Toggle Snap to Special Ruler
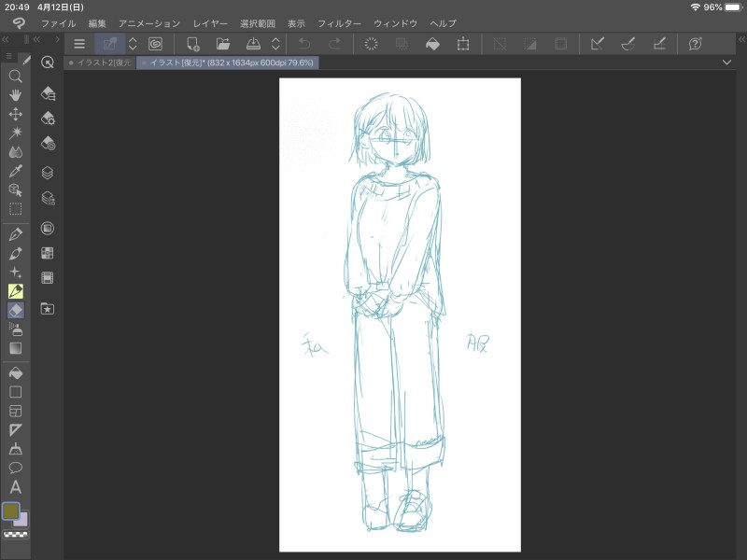747x560 pixels. (x=628, y=43)
